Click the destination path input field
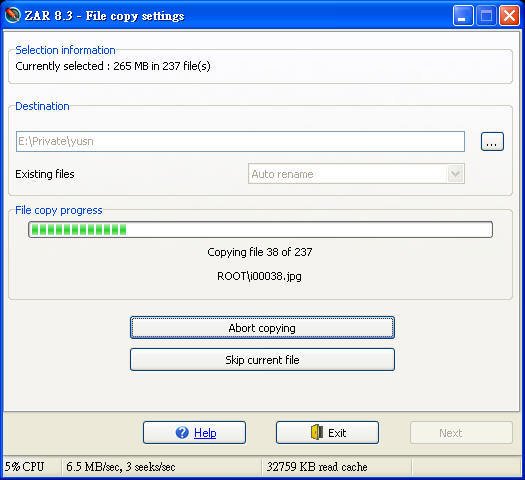 [x=240, y=141]
